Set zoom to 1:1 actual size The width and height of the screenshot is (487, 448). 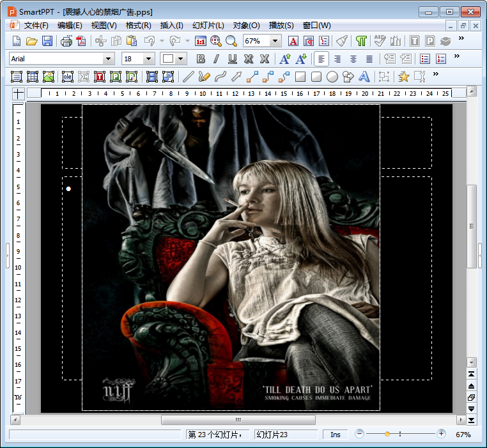coord(200,41)
